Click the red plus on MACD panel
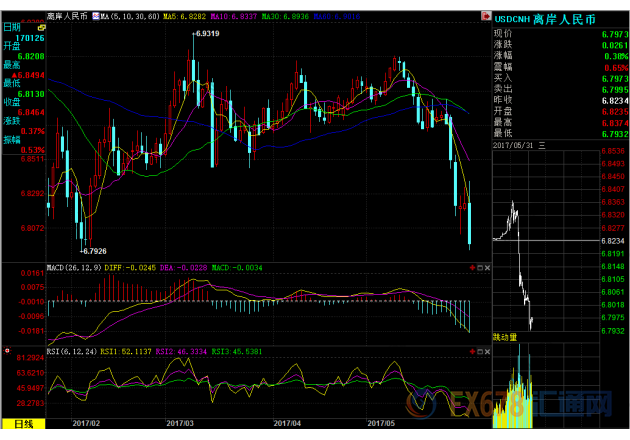630x440 pixels. point(472,268)
